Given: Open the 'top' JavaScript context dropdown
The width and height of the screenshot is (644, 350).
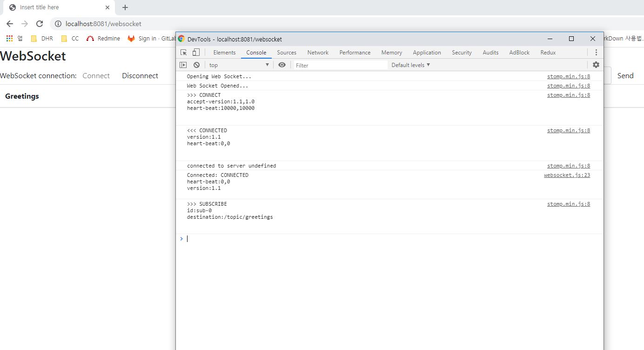Looking at the screenshot, I should click(x=239, y=65).
